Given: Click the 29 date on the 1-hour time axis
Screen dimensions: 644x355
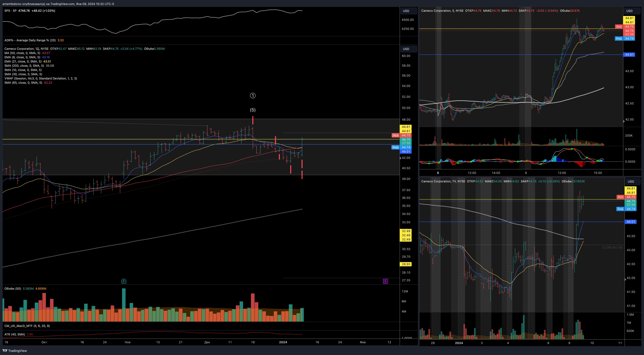Looking at the screenshot, I should tap(433, 343).
